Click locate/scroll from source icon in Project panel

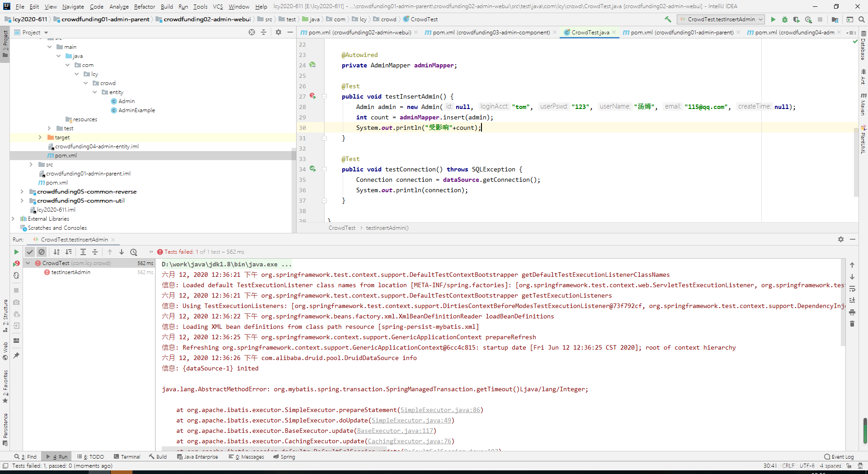[x=252, y=32]
